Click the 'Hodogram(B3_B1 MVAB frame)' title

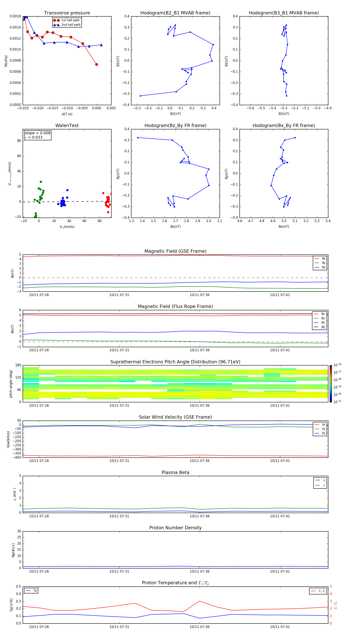tap(284, 13)
